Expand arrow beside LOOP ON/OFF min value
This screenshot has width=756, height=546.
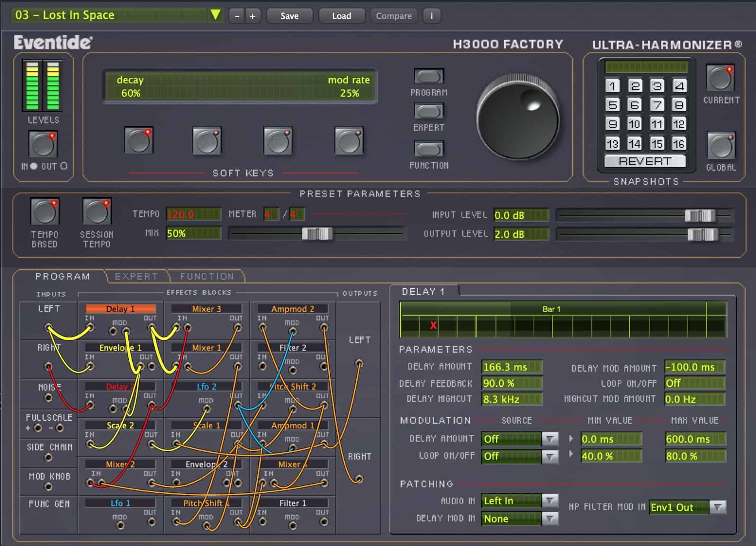click(x=571, y=455)
